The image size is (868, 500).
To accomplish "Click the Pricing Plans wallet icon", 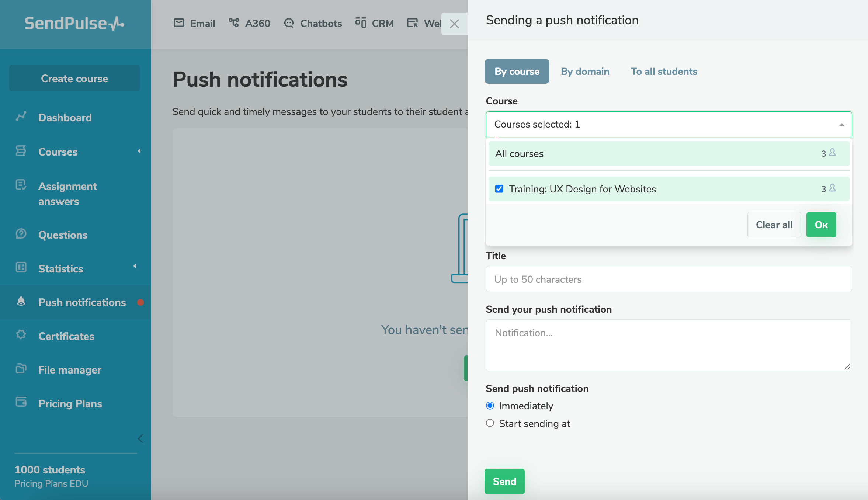I will (x=21, y=402).
